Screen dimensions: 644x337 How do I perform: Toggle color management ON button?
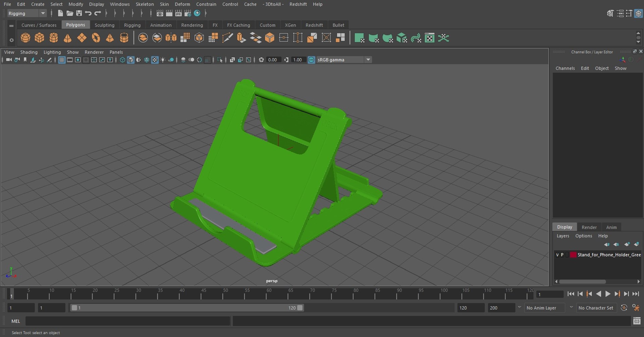(x=311, y=60)
